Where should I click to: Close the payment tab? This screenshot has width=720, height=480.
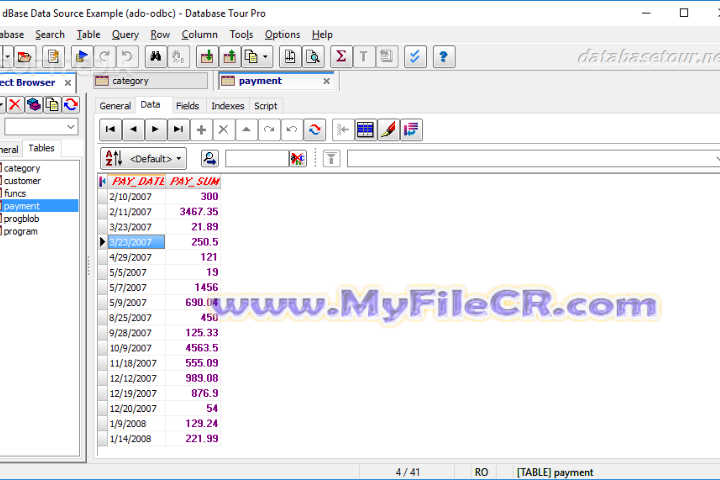pyautogui.click(x=326, y=81)
